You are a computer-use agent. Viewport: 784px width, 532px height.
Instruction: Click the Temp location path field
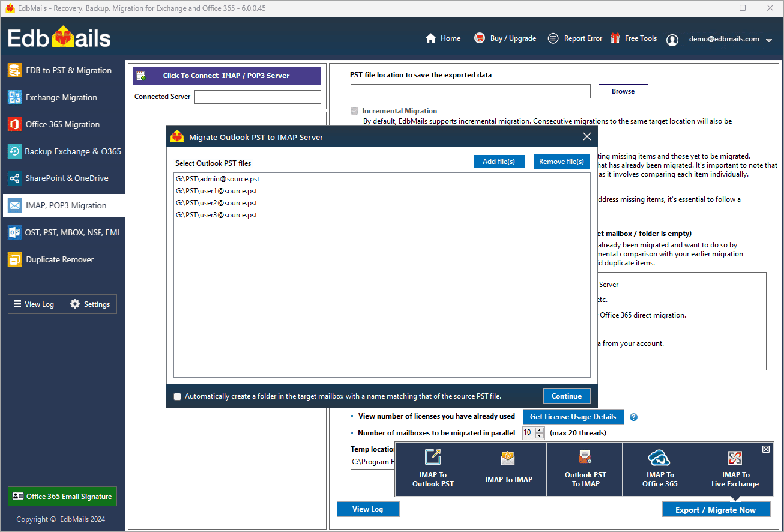tap(373, 462)
